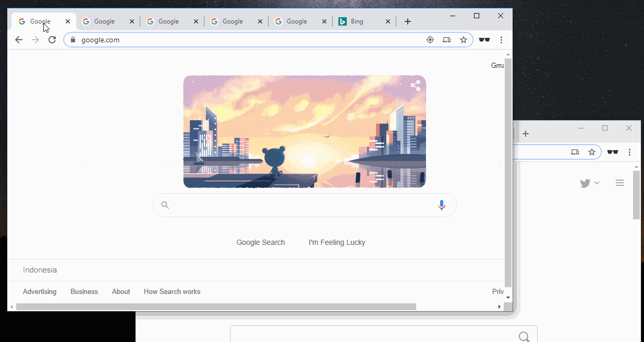Click the greyed forward arrow in front window
644x342 pixels.
click(x=35, y=40)
